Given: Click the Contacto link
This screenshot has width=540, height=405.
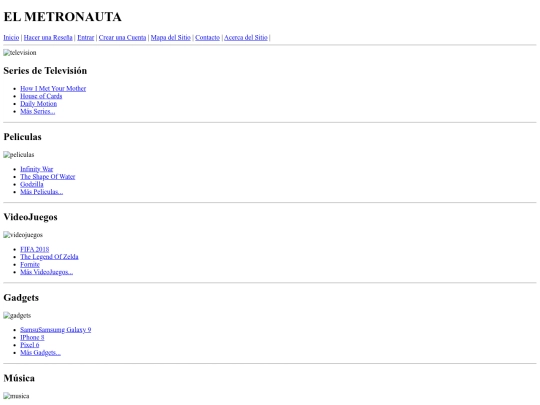Looking at the screenshot, I should click(208, 38).
